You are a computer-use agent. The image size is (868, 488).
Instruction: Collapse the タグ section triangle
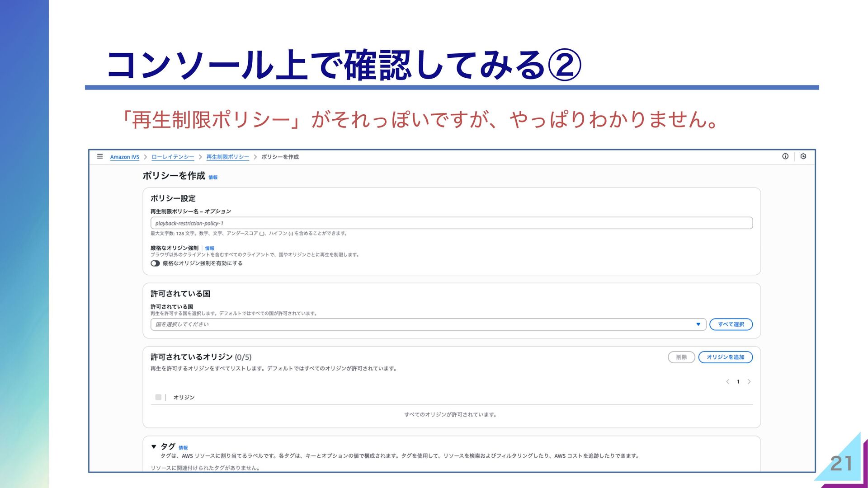[154, 446]
